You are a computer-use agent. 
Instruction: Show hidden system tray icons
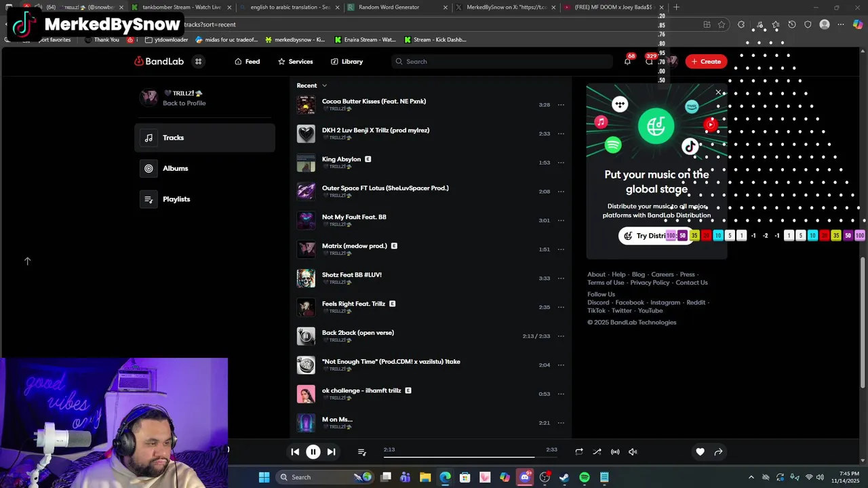pos(751,477)
